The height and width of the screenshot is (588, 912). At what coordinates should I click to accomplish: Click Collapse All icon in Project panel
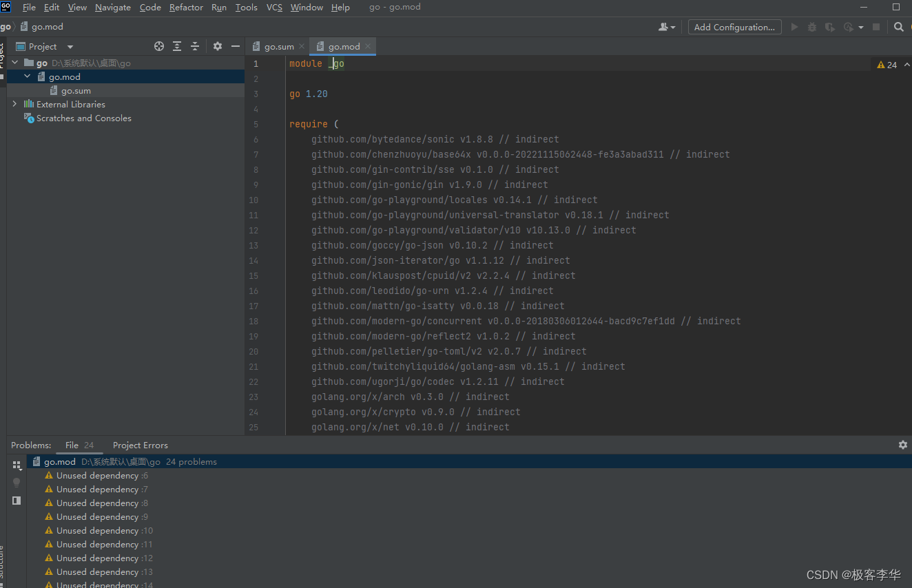point(195,46)
